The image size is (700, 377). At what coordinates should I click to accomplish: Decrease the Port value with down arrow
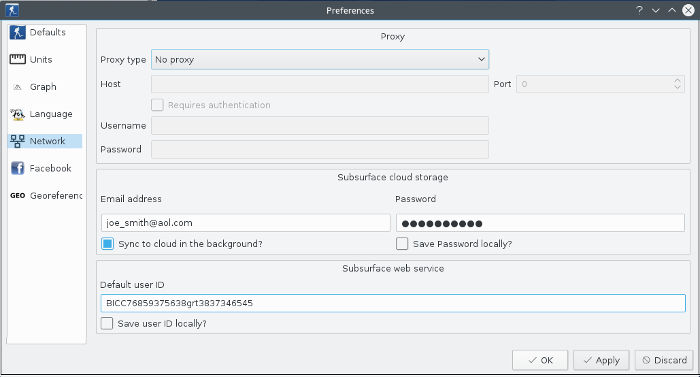coord(677,87)
